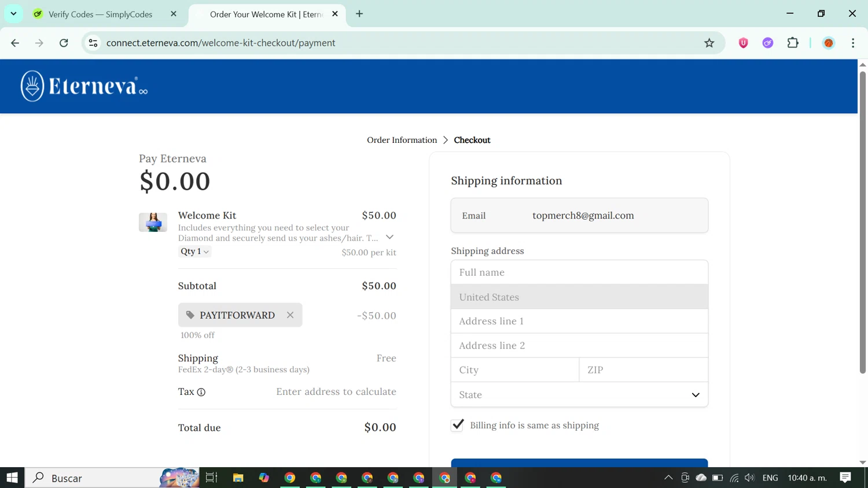Focus the Address line 2 field
The height and width of the screenshot is (488, 868).
click(x=579, y=346)
